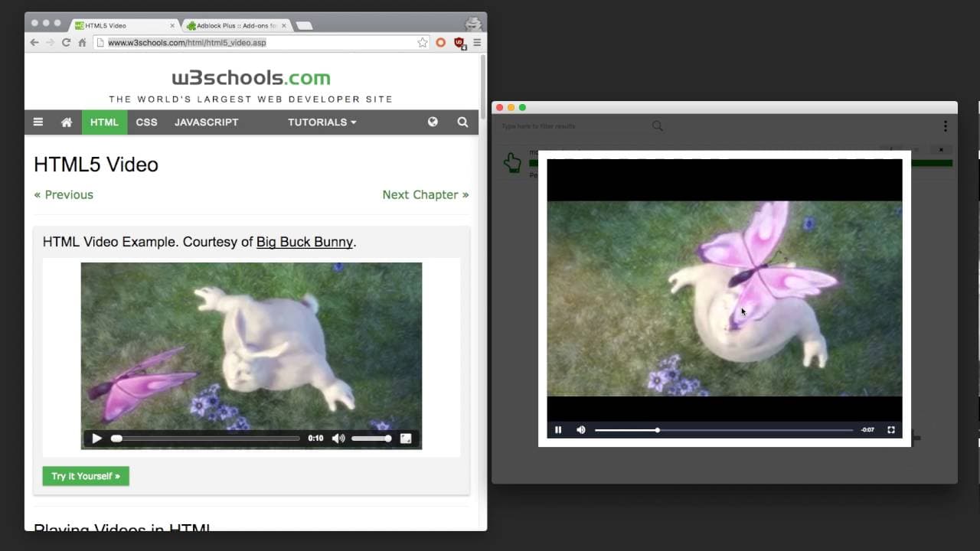Viewport: 980px width, 551px height.
Task: Click the incognito icon in Chrome title bar
Action: click(x=474, y=23)
